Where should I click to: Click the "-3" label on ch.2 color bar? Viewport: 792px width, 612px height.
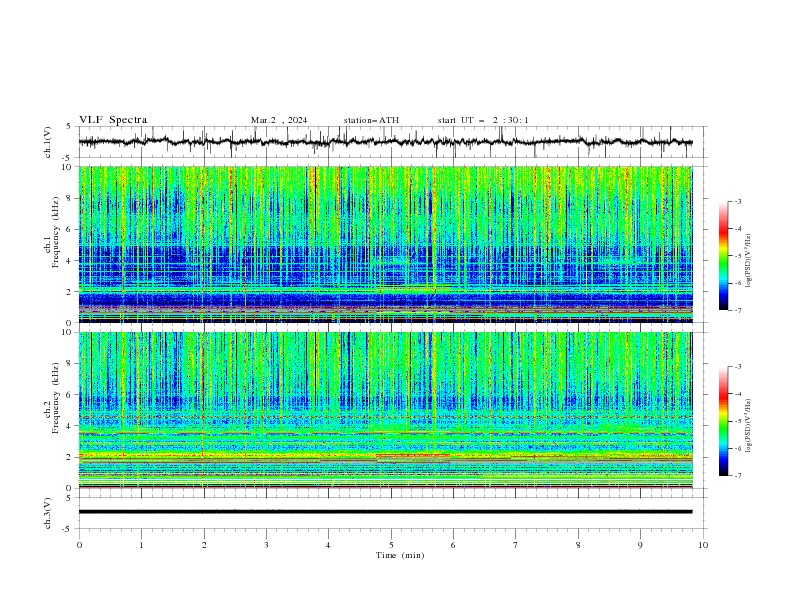pos(737,367)
